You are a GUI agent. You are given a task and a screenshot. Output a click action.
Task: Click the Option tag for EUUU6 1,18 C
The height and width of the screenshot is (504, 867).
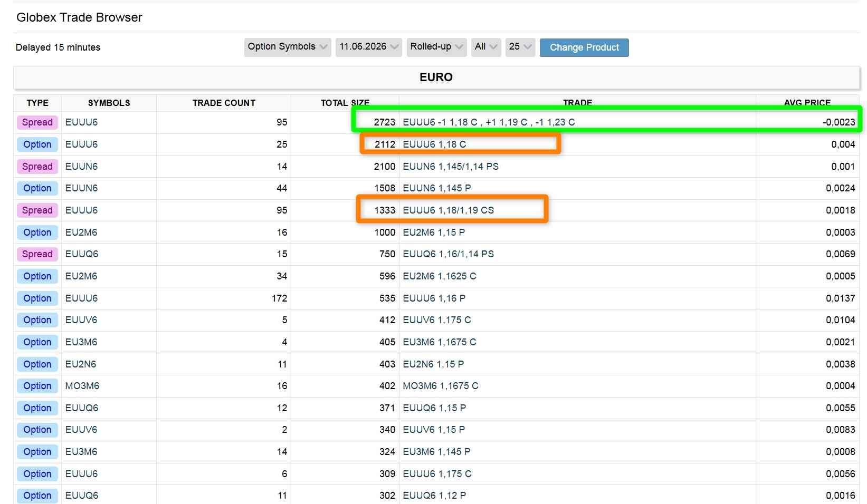37,144
